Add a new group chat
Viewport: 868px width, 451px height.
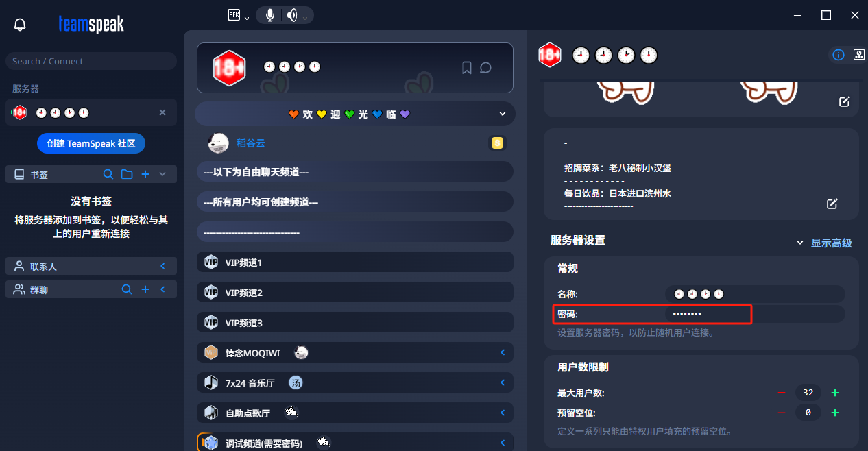click(145, 289)
